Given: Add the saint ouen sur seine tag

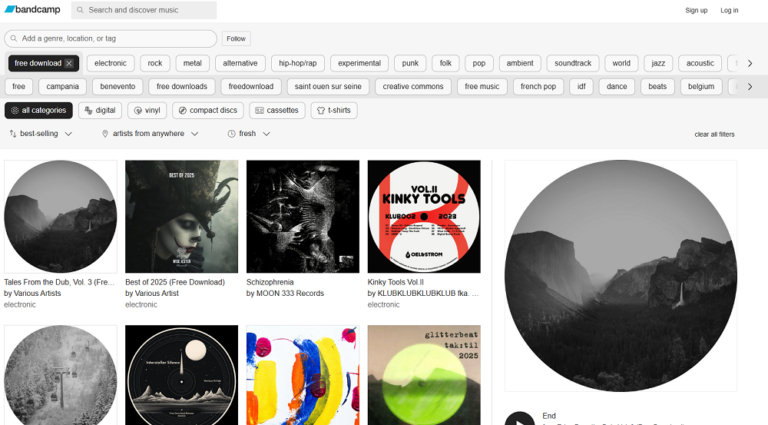Looking at the screenshot, I should point(328,87).
